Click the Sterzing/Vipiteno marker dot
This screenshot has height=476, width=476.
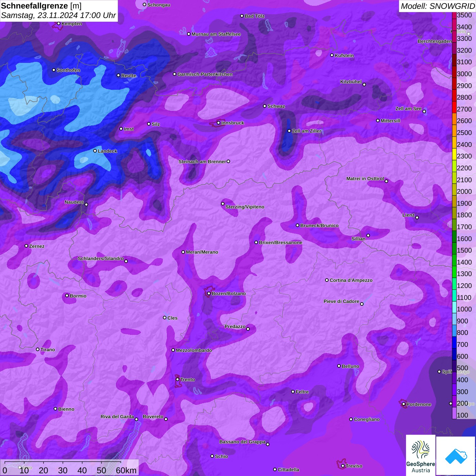point(223,204)
